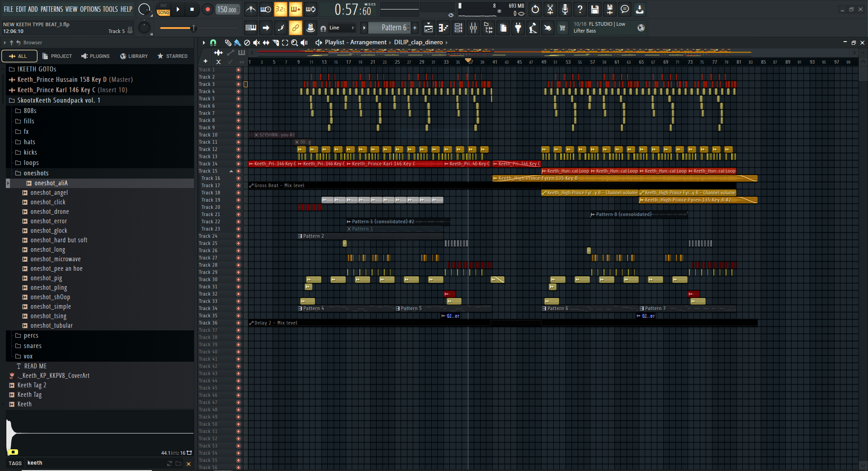Switch to the PLUGINS browser tab
The height and width of the screenshot is (471, 868).
(95, 56)
